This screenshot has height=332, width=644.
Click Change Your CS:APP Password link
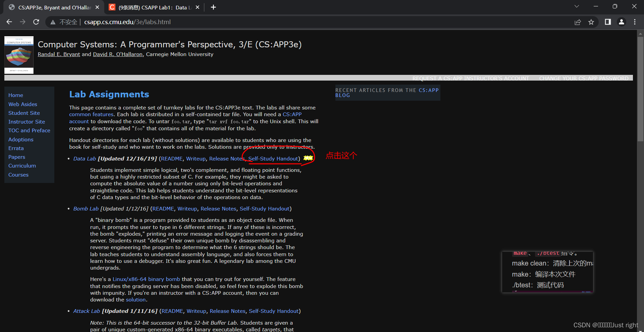click(x=584, y=78)
